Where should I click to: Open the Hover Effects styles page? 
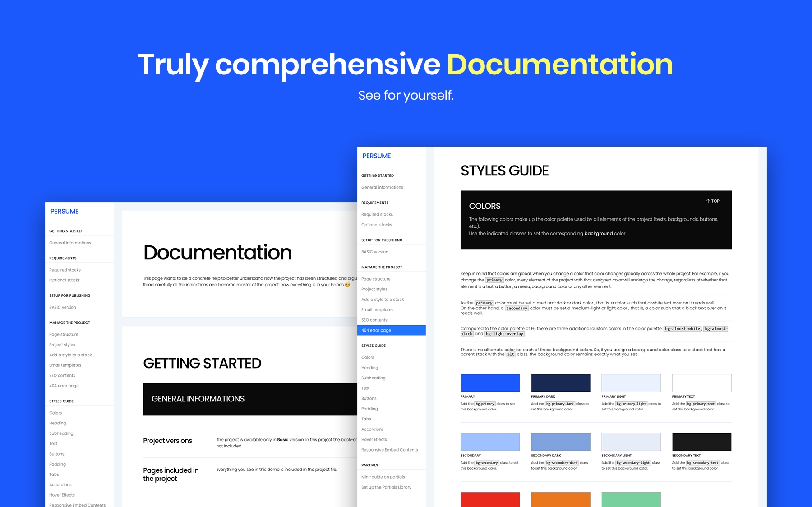pos(374,439)
